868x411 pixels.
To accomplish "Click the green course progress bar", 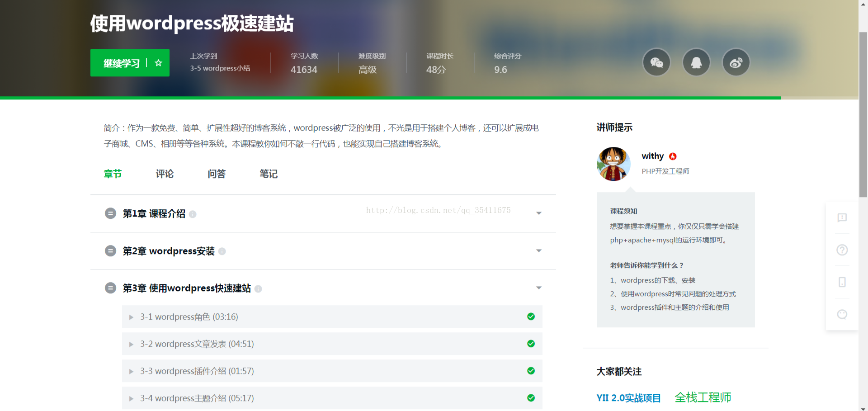I will pos(391,98).
